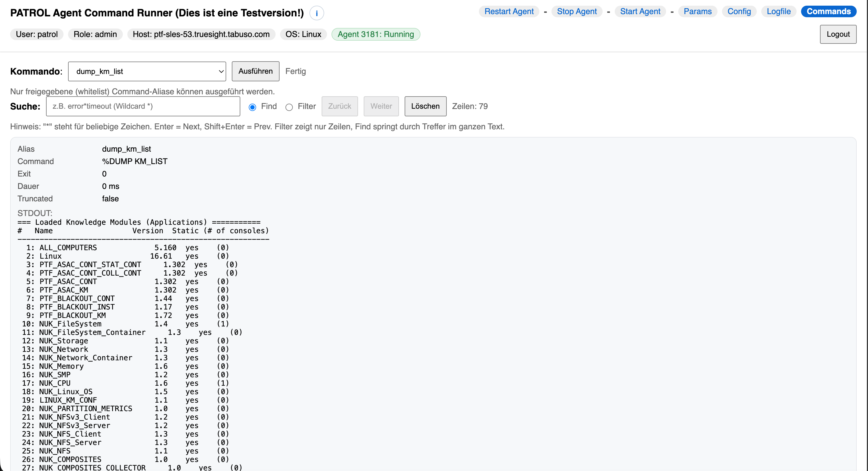Select the Commands tab

pyautogui.click(x=828, y=12)
